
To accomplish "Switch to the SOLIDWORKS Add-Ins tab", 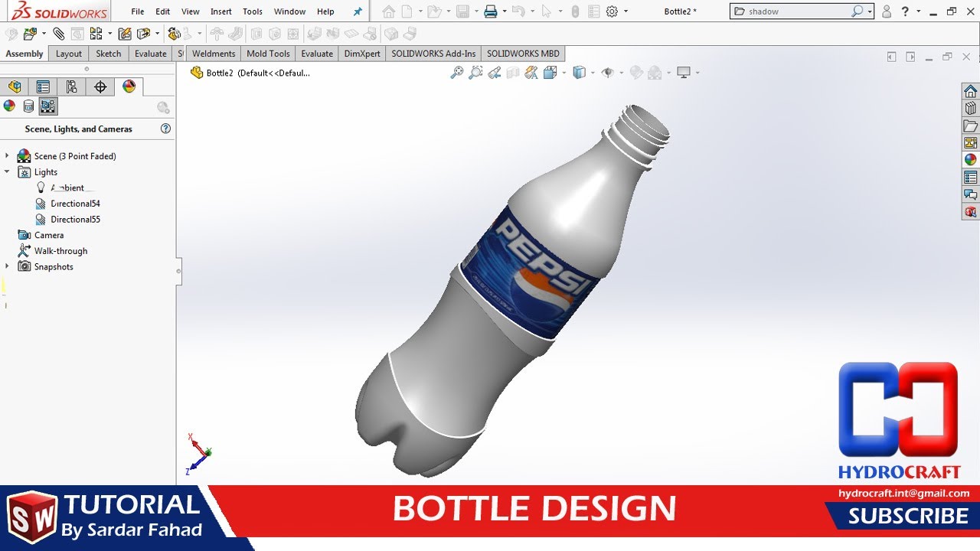I will [433, 54].
